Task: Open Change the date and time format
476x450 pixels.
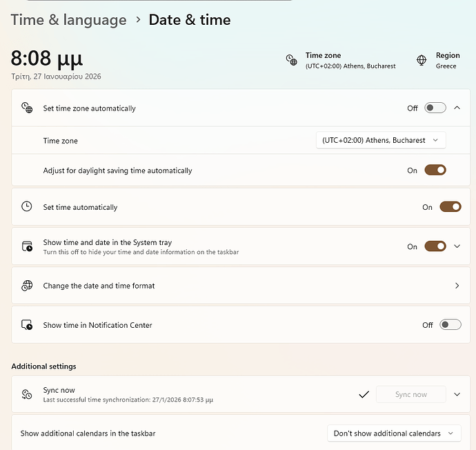Action: [x=235, y=286]
